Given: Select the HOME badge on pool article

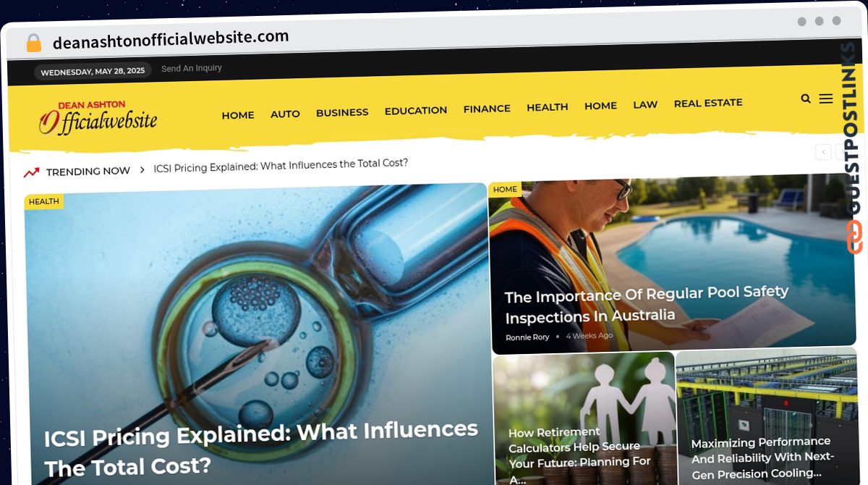Looking at the screenshot, I should [x=505, y=190].
